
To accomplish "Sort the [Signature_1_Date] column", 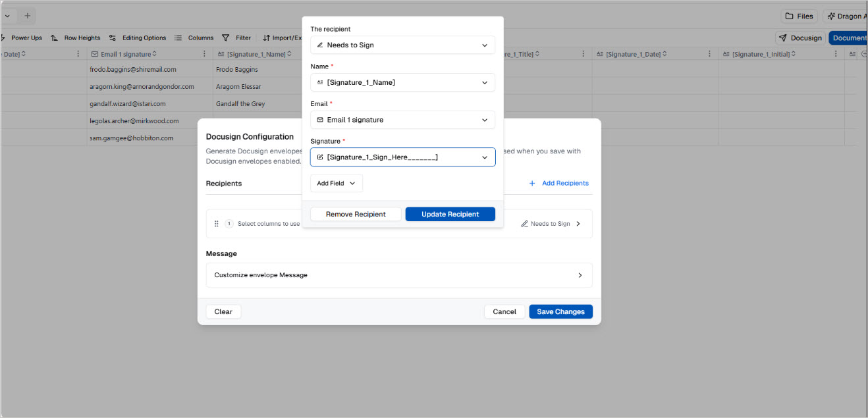I will point(664,54).
